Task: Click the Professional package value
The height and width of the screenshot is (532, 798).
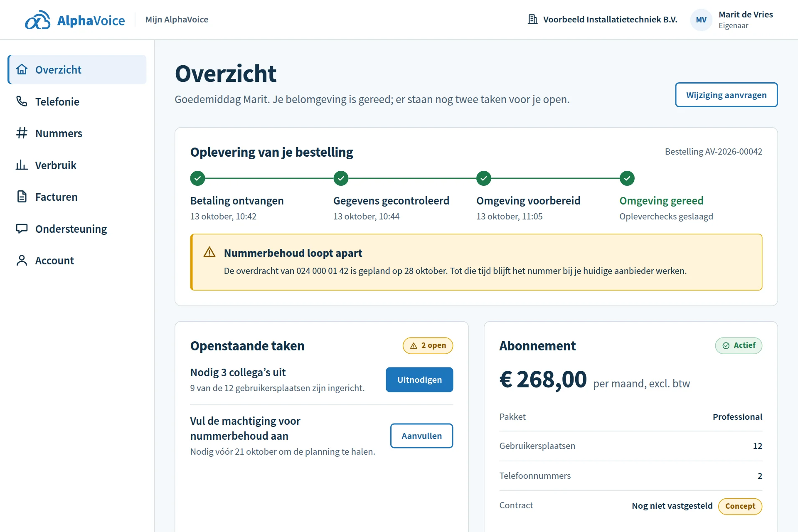Action: [x=737, y=416]
